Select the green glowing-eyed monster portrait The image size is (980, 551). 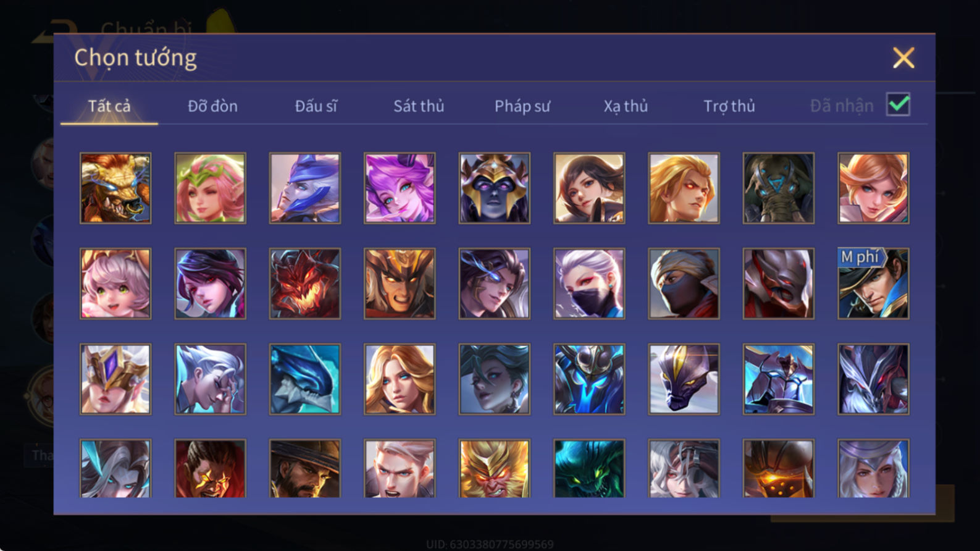[589, 468]
